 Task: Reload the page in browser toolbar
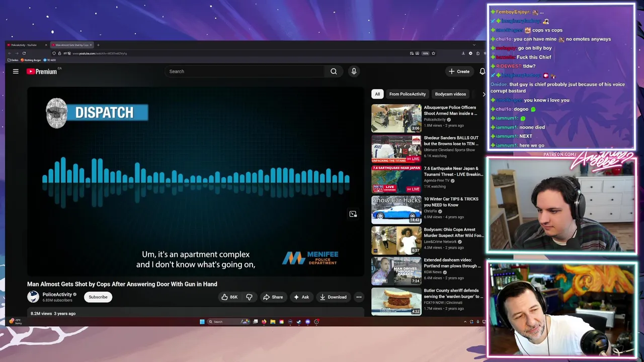click(x=24, y=53)
